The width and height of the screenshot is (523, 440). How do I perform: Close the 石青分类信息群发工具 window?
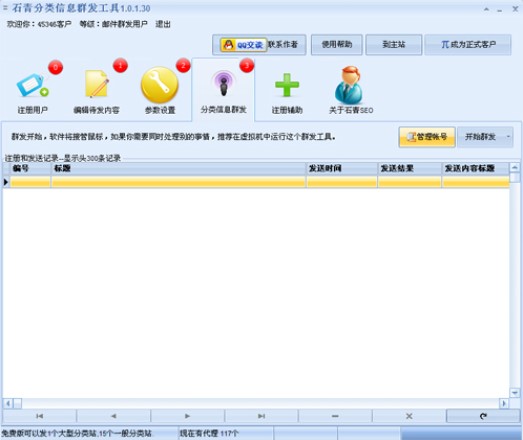515,9
